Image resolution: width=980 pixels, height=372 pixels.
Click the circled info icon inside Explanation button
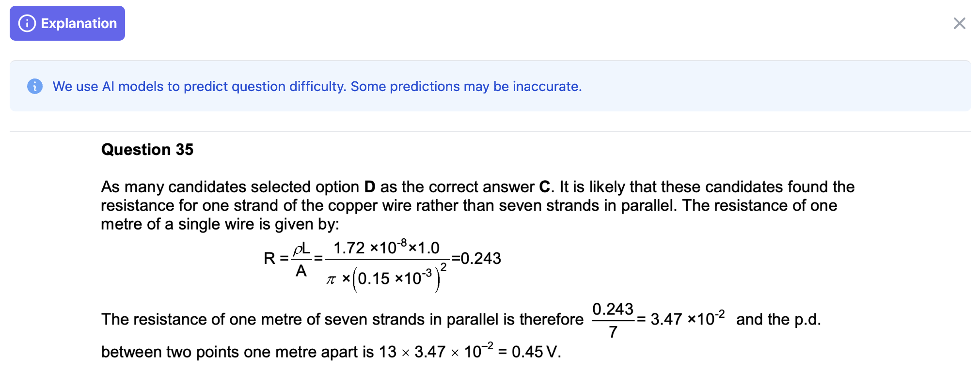coord(27,23)
